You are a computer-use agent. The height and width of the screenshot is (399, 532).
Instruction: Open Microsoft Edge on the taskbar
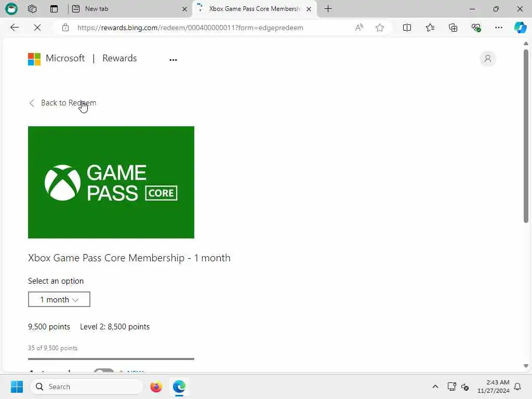(179, 387)
